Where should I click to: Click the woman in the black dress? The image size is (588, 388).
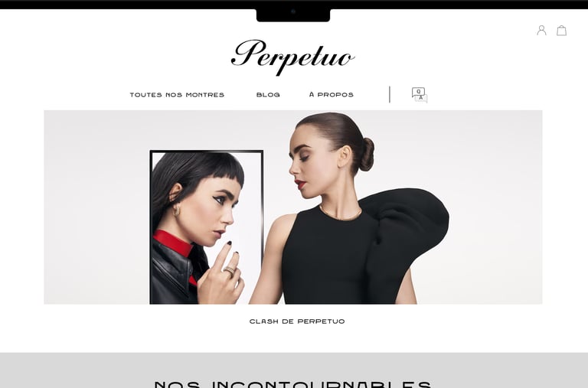click(x=349, y=210)
